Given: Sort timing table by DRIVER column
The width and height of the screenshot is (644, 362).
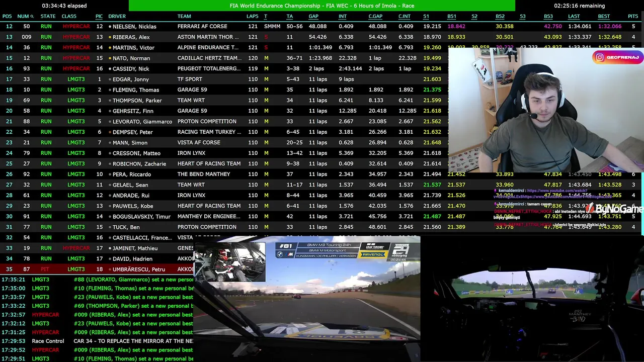Looking at the screenshot, I should (x=117, y=17).
